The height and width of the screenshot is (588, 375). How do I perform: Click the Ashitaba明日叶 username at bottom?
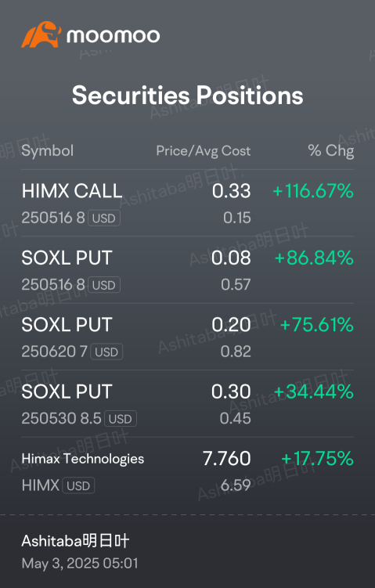(75, 541)
